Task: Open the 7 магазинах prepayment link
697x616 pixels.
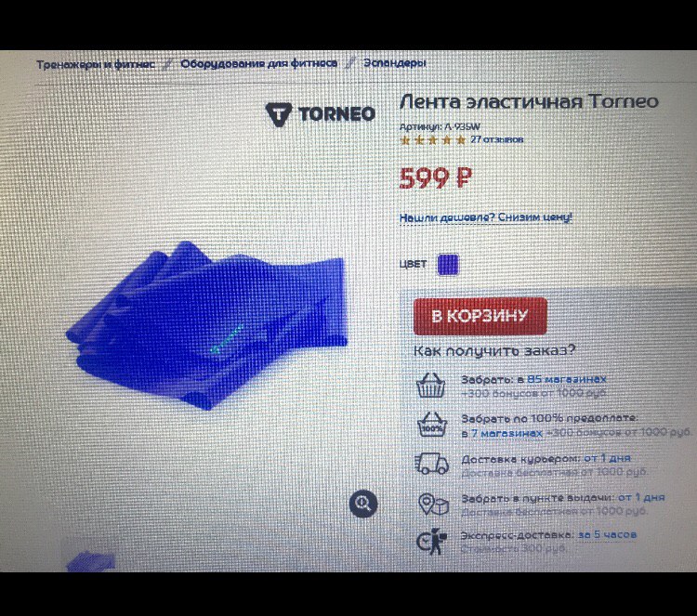Action: (506, 433)
